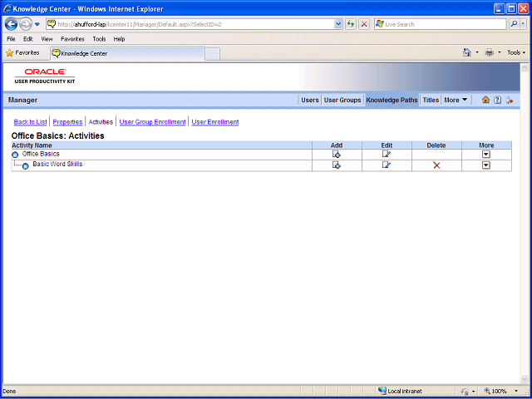Click the Home icon in Manager bar
The image size is (532, 399).
tap(485, 100)
